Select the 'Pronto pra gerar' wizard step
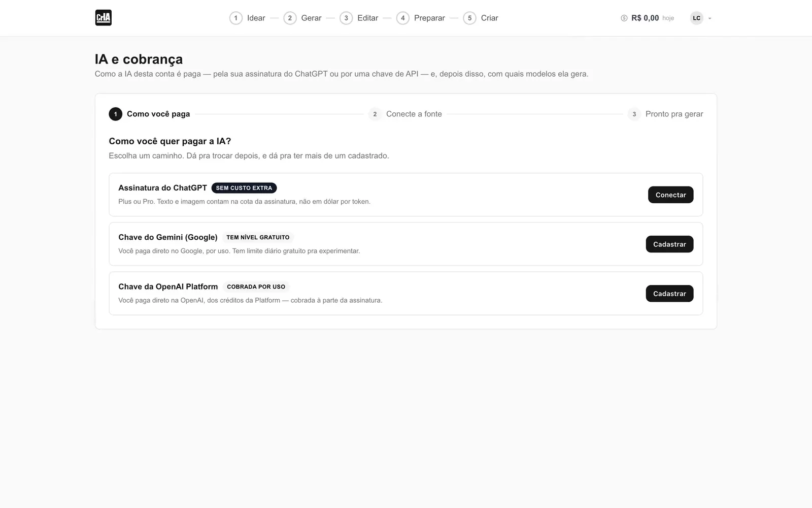812x508 pixels. click(665, 114)
